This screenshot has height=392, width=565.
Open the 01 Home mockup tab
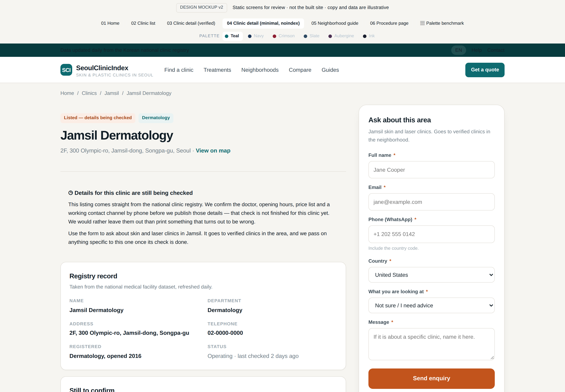tap(110, 23)
